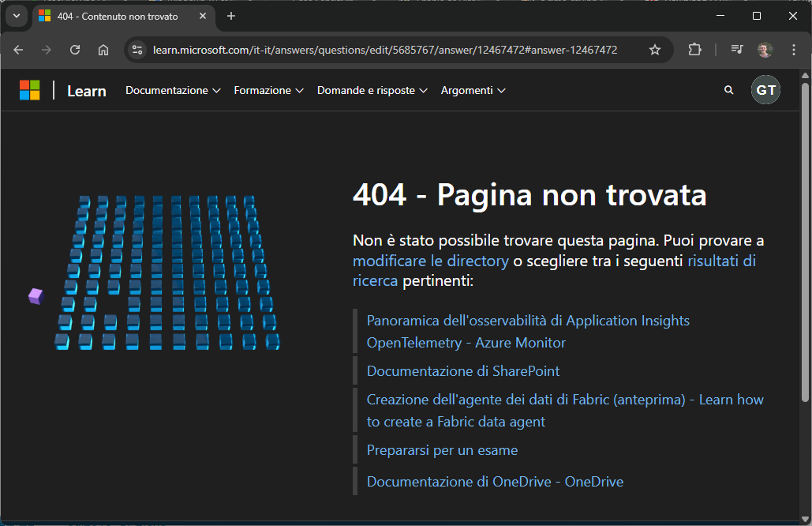Close the browser window

793,16
